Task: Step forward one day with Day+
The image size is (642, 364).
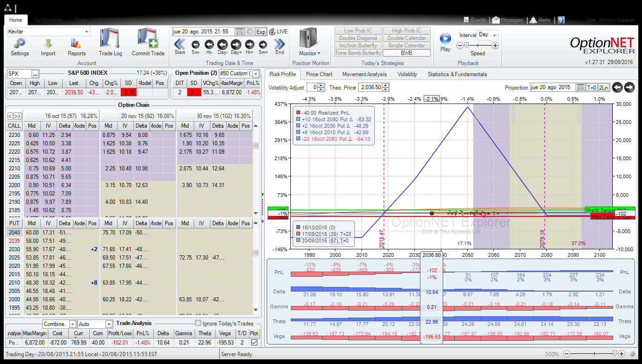Action: coord(236,45)
